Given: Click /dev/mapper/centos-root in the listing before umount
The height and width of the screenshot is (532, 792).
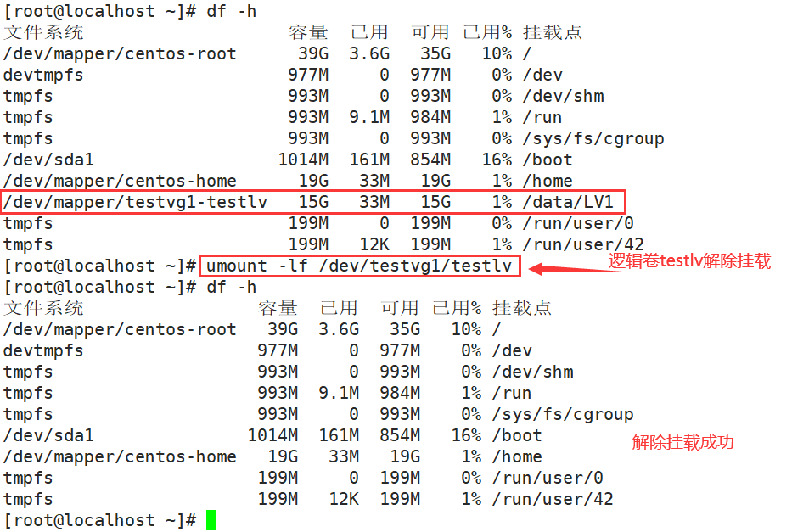Looking at the screenshot, I should [x=120, y=54].
